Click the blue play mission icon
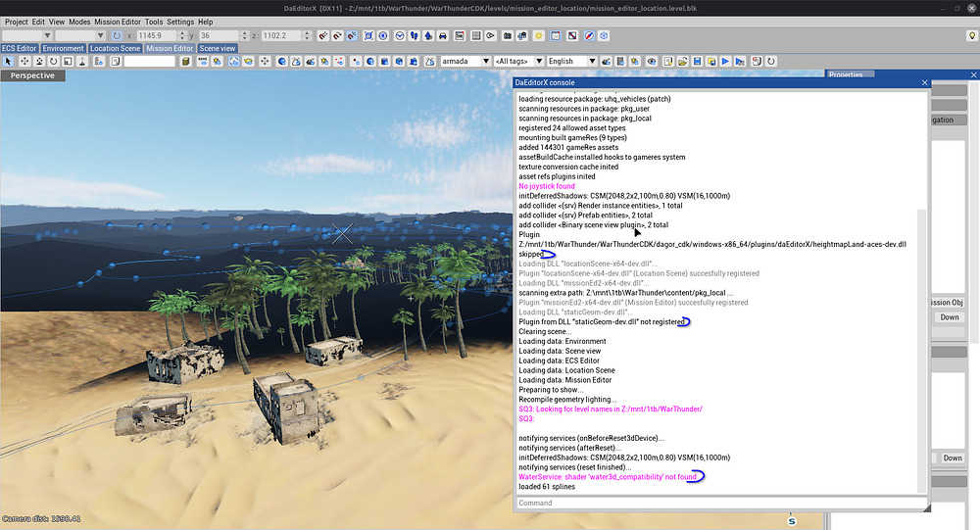This screenshot has width=980, height=530. pos(725,62)
